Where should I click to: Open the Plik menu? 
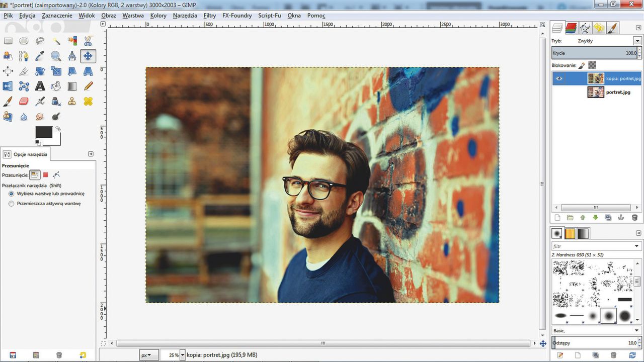tap(8, 16)
